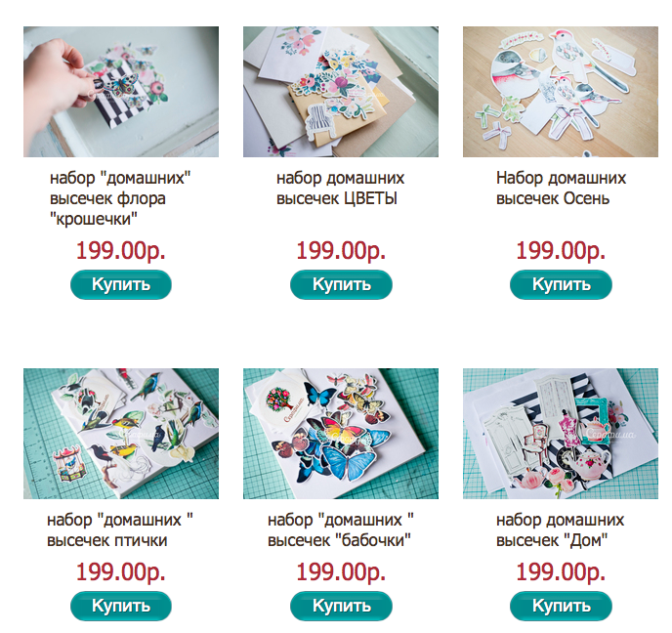This screenshot has height=633, width=672.
Task: Click the 199.00р. price of птички set
Action: [120, 571]
